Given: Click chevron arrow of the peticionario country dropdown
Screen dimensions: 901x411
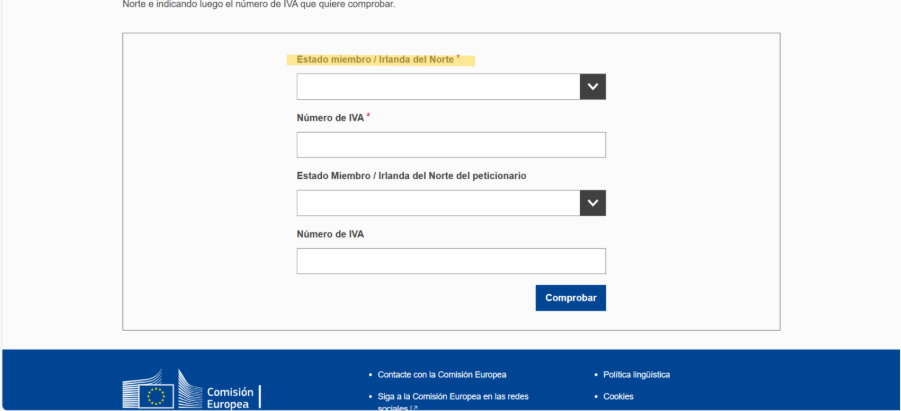Looking at the screenshot, I should (x=592, y=203).
